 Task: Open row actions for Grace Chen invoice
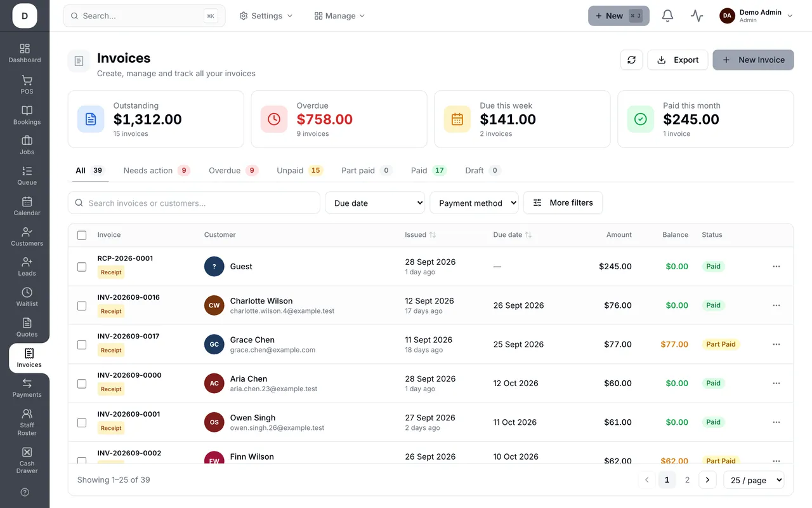(x=776, y=344)
